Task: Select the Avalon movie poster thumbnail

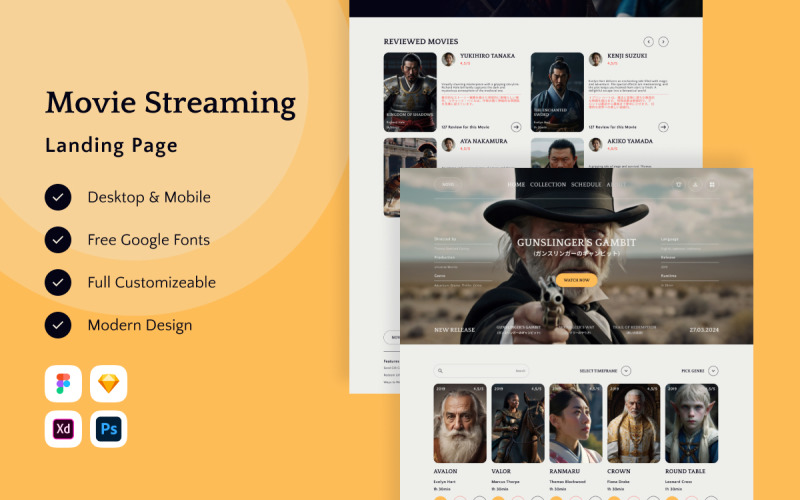Action: pyautogui.click(x=460, y=423)
